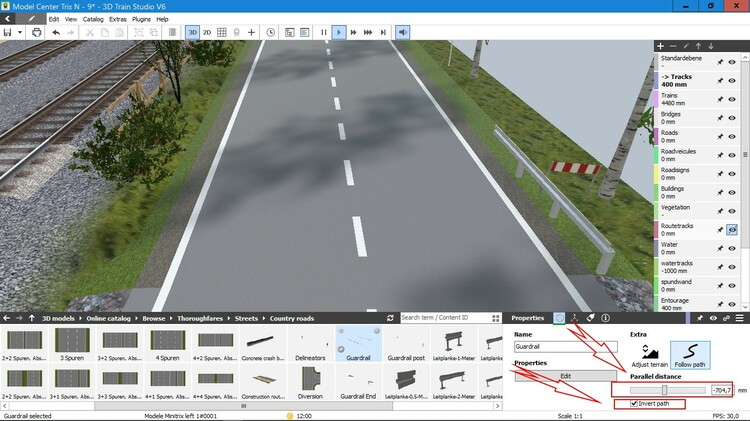This screenshot has height=421, width=750.
Task: Select the Follow path option
Action: click(x=688, y=357)
